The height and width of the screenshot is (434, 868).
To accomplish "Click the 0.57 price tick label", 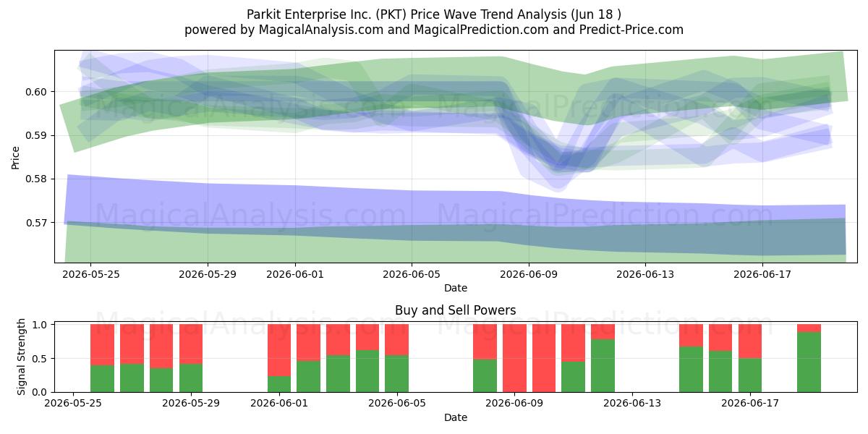I will (x=37, y=223).
